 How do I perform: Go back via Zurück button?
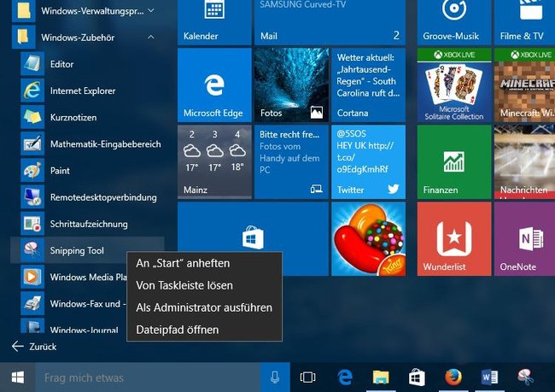click(34, 347)
